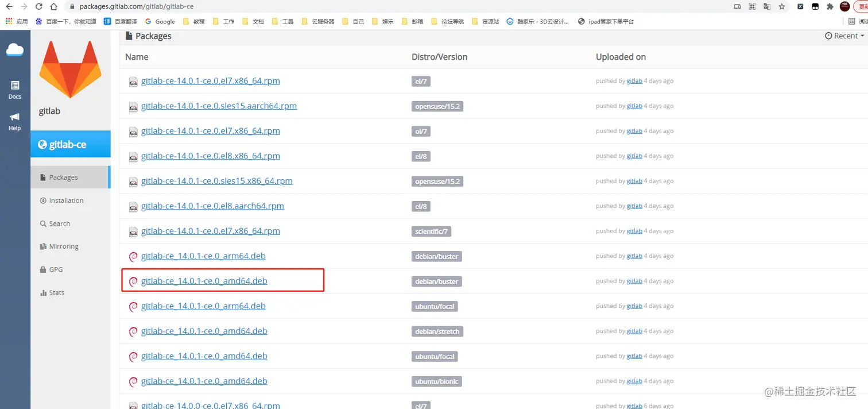Click the ubuntu/bionic distro tag
868x409 pixels.
(x=437, y=381)
